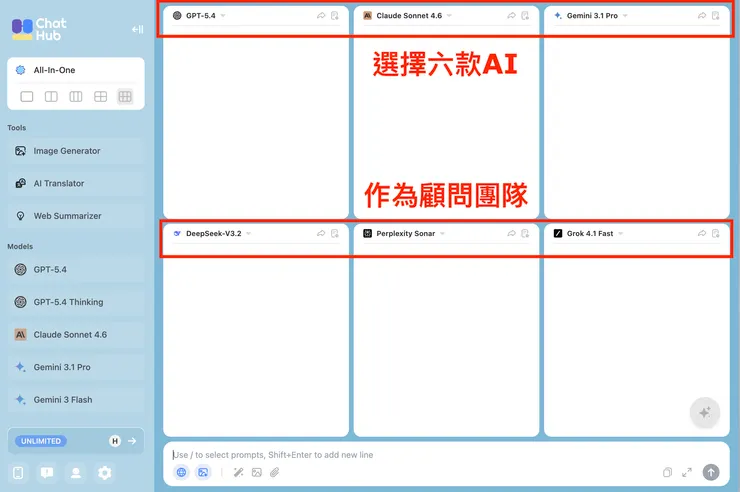Open Gemini 3.1 Pro in sidebar

[x=76, y=367]
